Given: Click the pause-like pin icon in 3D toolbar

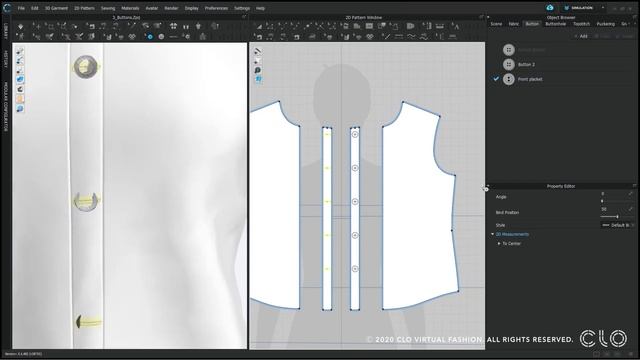Looking at the screenshot, I should coord(186,26).
